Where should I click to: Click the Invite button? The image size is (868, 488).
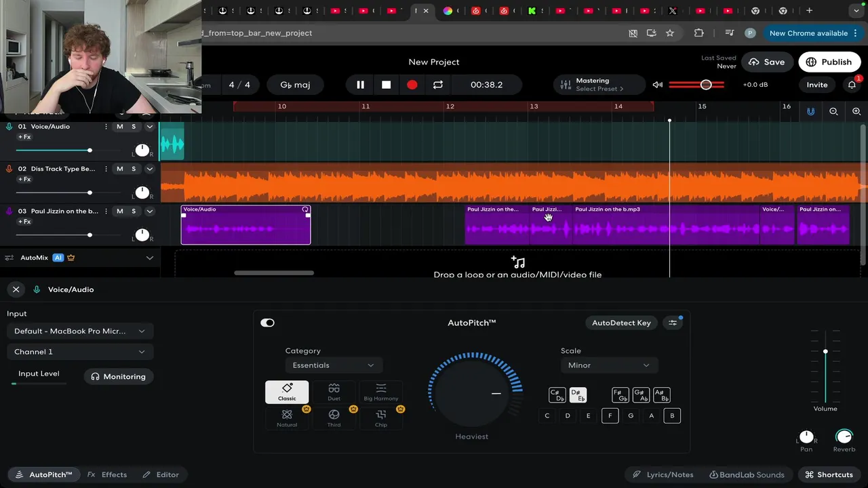pyautogui.click(x=816, y=85)
